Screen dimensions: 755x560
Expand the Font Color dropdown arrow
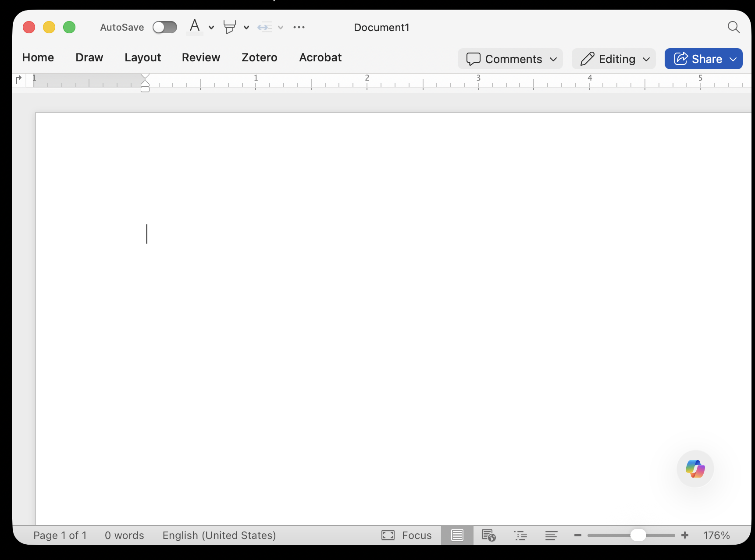click(211, 28)
